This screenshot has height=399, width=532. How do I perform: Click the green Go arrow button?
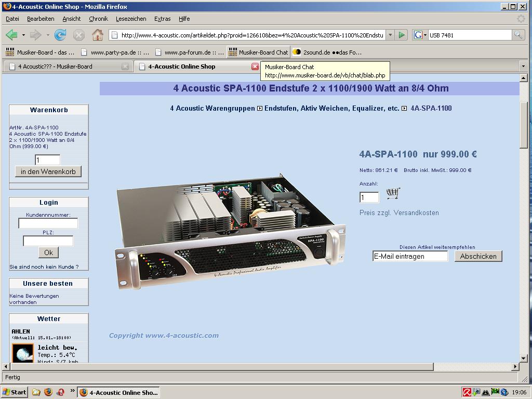pos(402,35)
